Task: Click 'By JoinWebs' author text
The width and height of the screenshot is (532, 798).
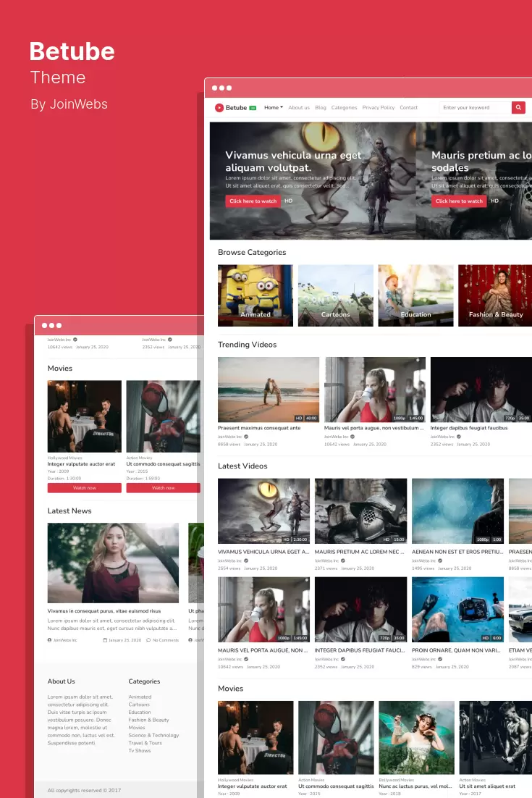Action: point(69,104)
